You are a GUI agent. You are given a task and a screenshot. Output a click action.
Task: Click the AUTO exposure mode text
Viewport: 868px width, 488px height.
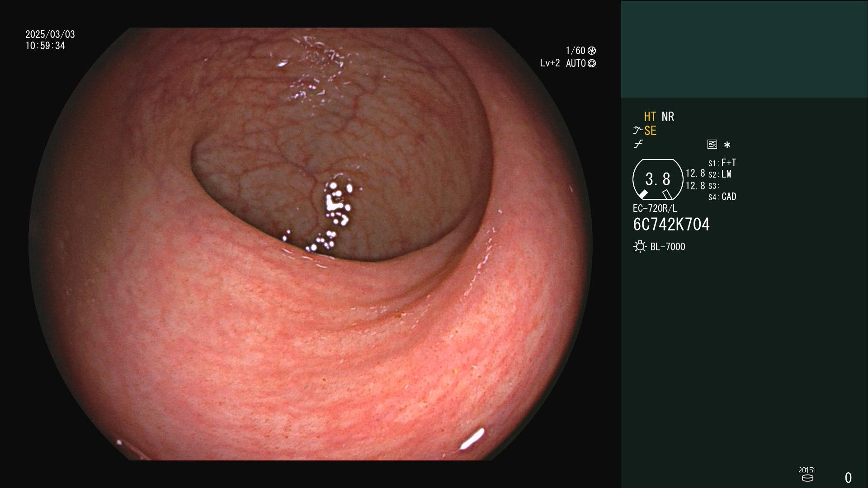click(576, 63)
